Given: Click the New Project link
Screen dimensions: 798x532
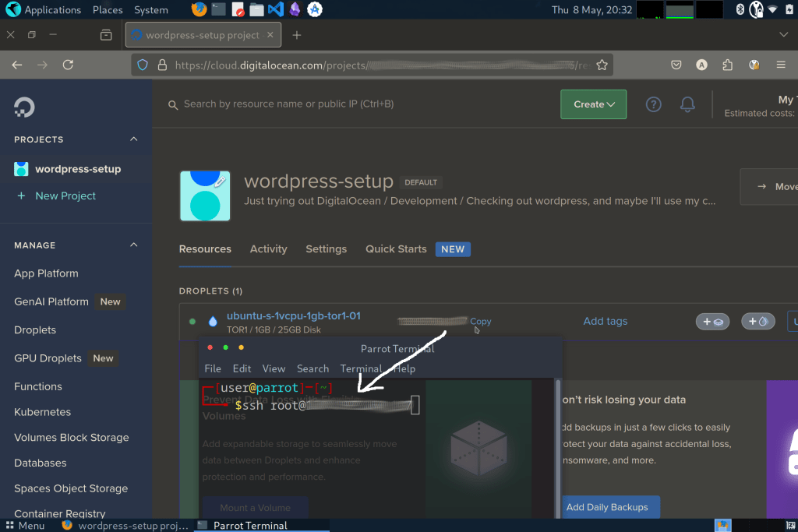Looking at the screenshot, I should pyautogui.click(x=65, y=196).
